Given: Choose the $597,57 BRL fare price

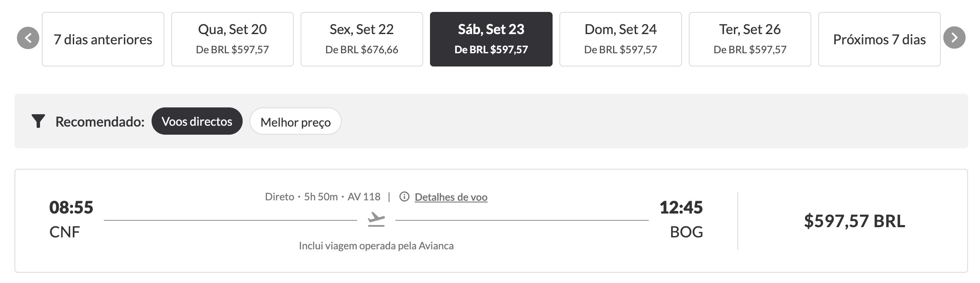Looking at the screenshot, I should [854, 221].
